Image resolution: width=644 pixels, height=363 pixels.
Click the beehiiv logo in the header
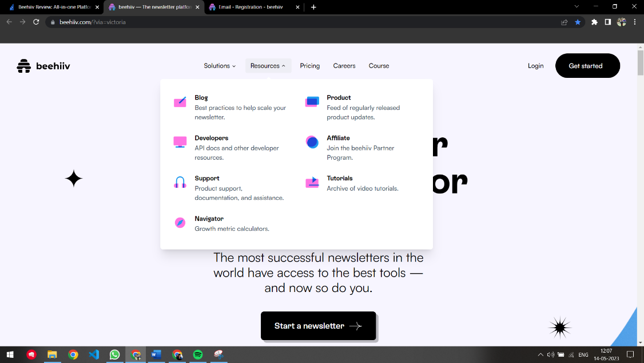[43, 66]
